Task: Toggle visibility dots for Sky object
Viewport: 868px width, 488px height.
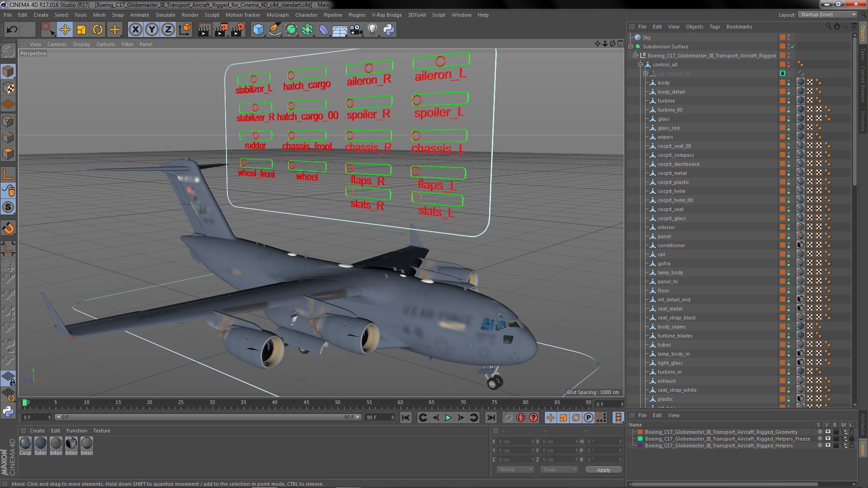Action: pos(789,38)
